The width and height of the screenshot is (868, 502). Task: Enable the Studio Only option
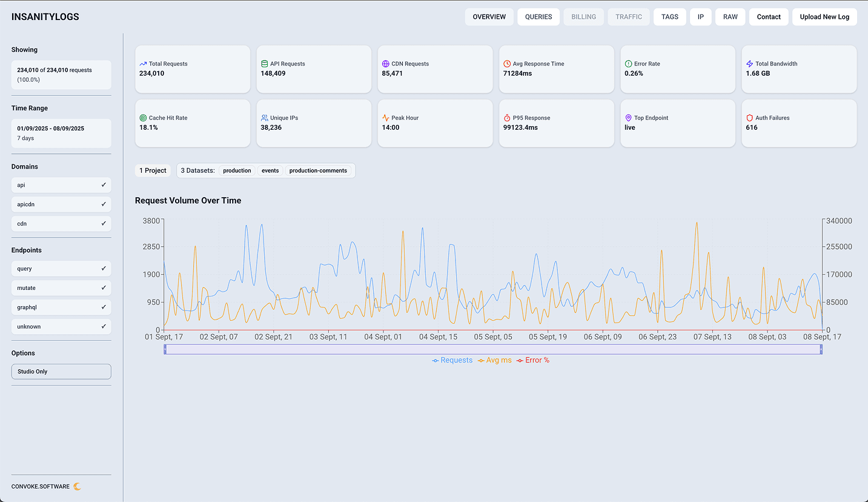61,371
